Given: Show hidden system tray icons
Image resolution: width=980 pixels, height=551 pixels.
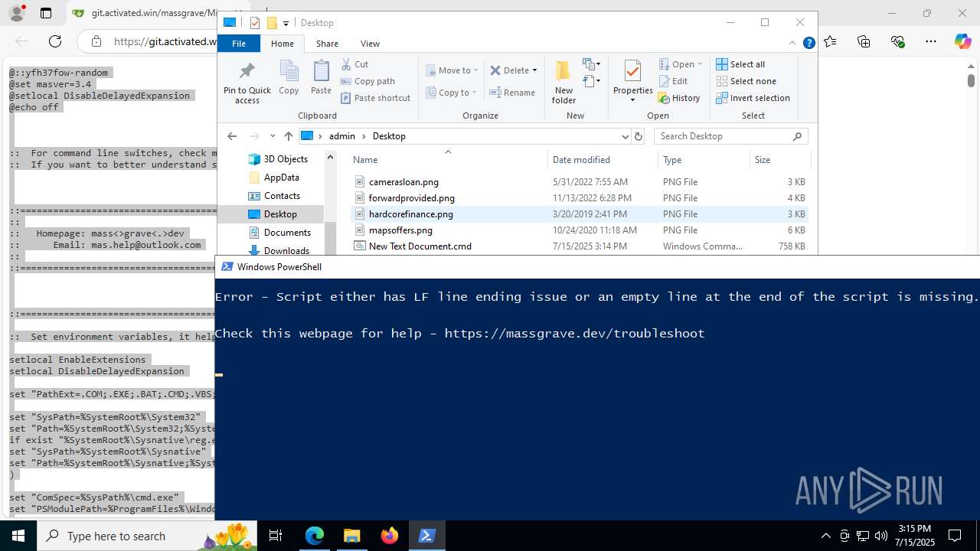Looking at the screenshot, I should pyautogui.click(x=825, y=536).
